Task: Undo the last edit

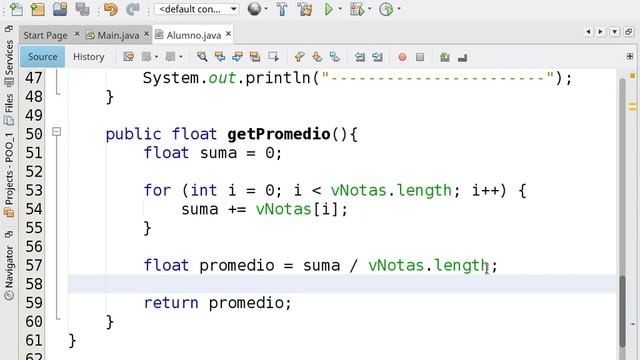Action: 111,9
